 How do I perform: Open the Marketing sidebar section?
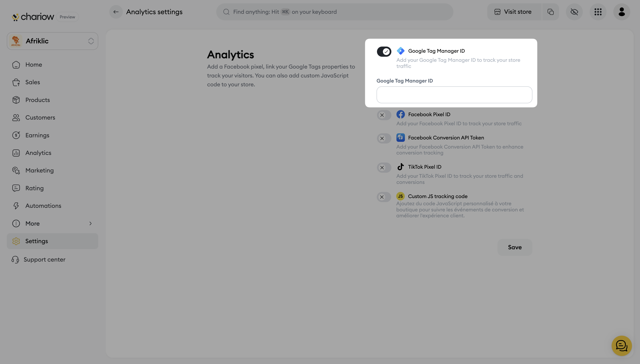tap(40, 171)
